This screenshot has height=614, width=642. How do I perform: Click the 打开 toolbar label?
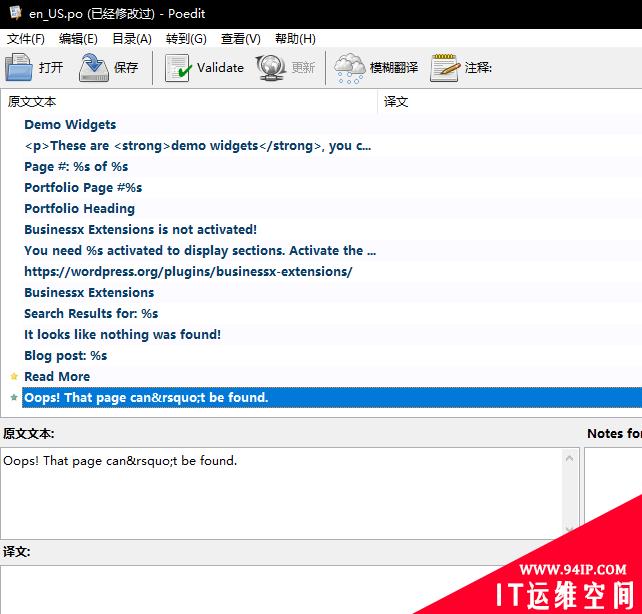[x=51, y=68]
